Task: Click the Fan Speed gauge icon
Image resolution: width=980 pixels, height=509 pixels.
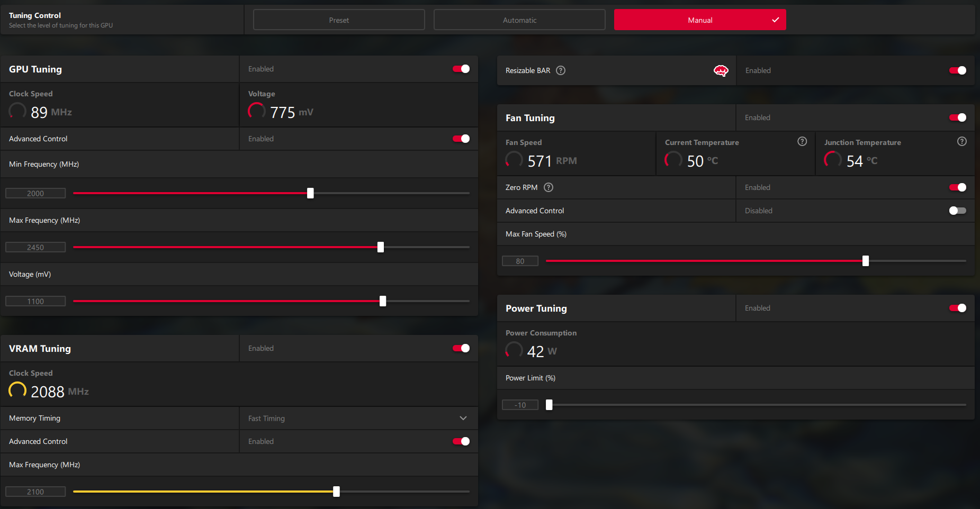Action: point(514,160)
